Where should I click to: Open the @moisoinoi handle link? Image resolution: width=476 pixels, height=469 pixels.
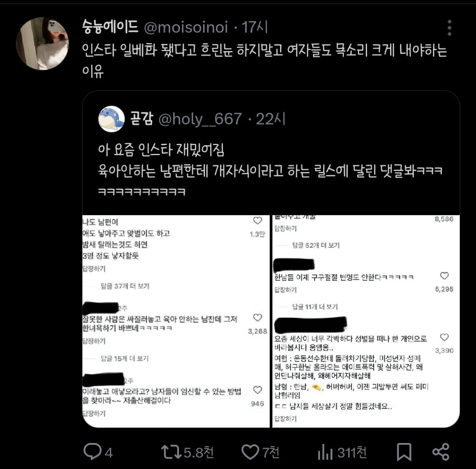[186, 27]
